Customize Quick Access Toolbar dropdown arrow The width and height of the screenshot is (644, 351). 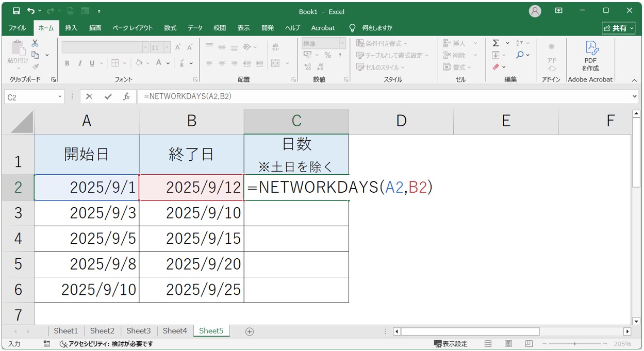(x=98, y=11)
